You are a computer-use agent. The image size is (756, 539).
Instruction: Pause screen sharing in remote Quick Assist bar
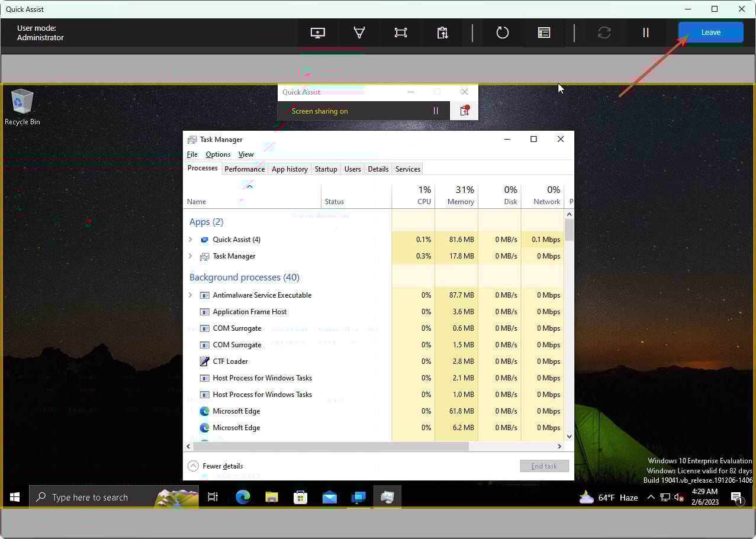pos(436,111)
